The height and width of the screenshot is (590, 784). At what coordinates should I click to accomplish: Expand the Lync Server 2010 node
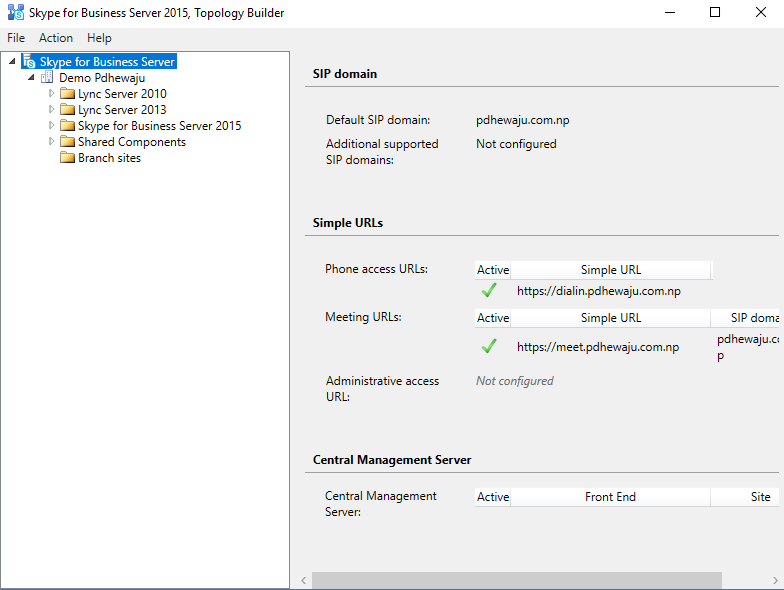(51, 93)
